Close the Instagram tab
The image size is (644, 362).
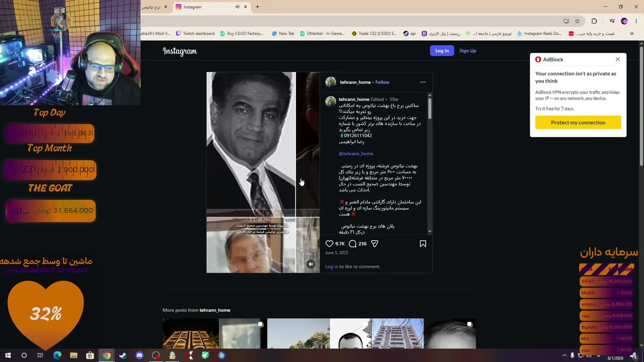click(246, 7)
